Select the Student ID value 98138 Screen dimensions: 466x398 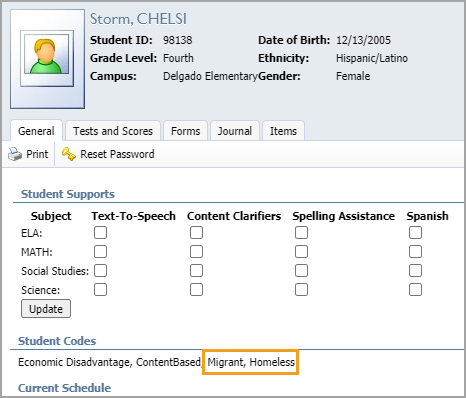[178, 40]
